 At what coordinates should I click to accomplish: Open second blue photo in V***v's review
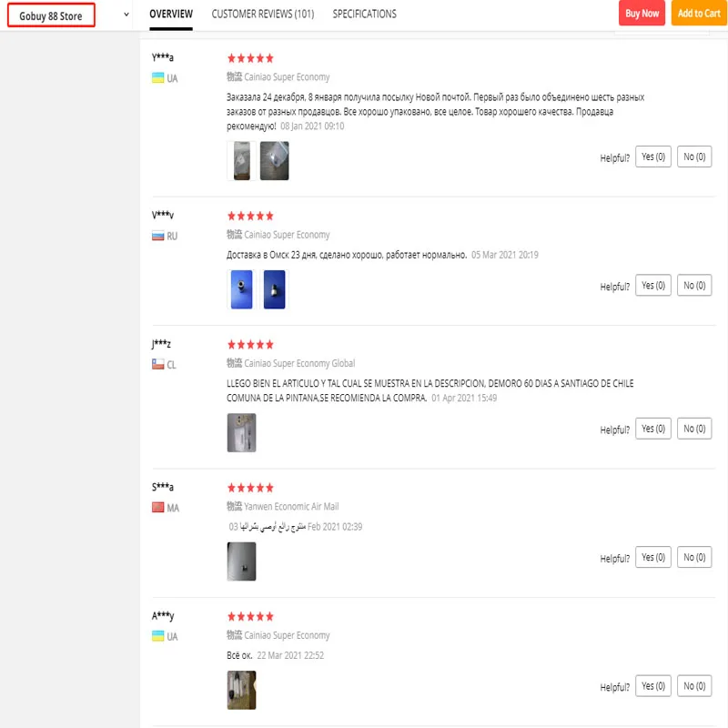[x=274, y=289]
